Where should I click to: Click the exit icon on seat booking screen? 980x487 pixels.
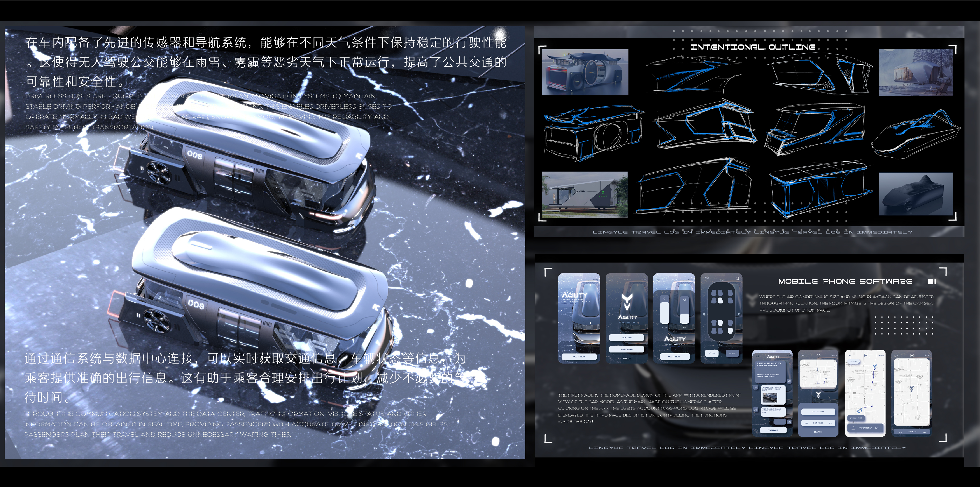pos(738,278)
